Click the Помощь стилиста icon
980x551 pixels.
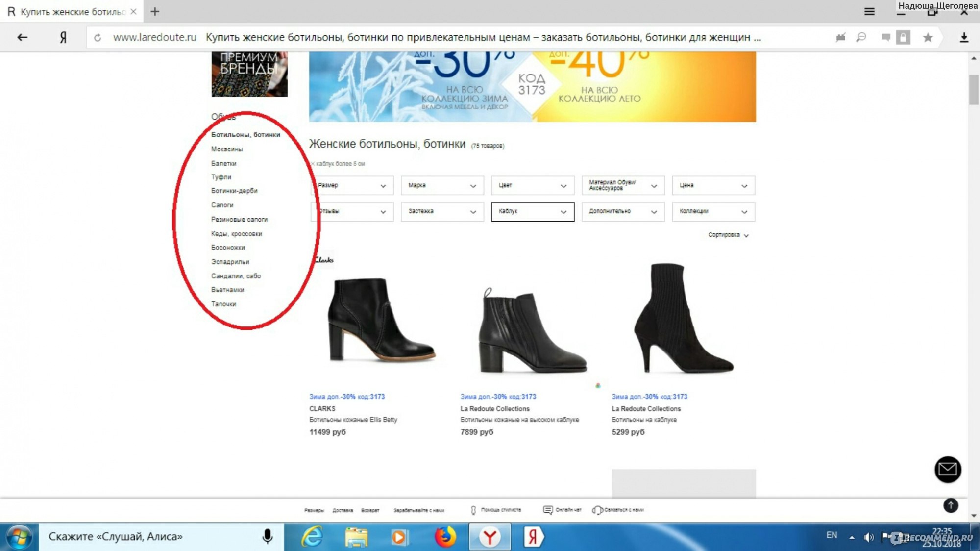click(473, 510)
